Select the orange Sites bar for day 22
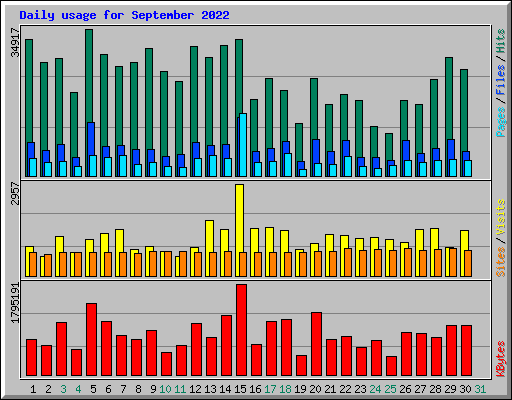Viewport: 512px width, 400px height. (348, 262)
